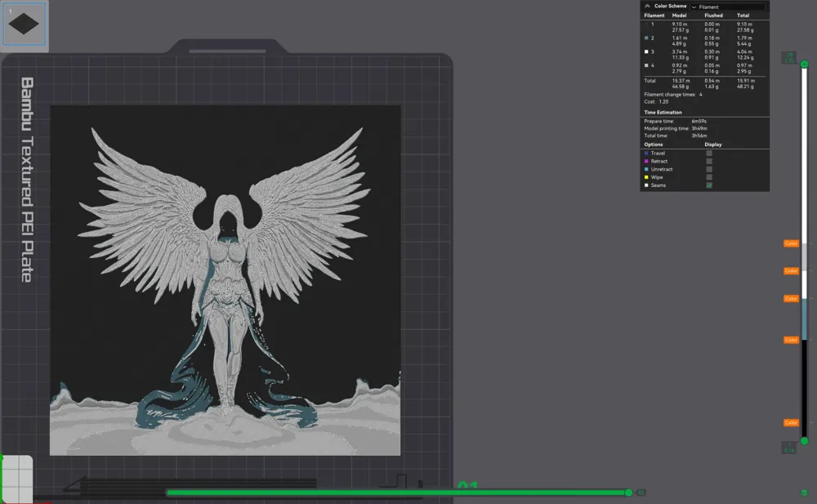Click the layers icon beside horizontal slider

click(x=805, y=493)
